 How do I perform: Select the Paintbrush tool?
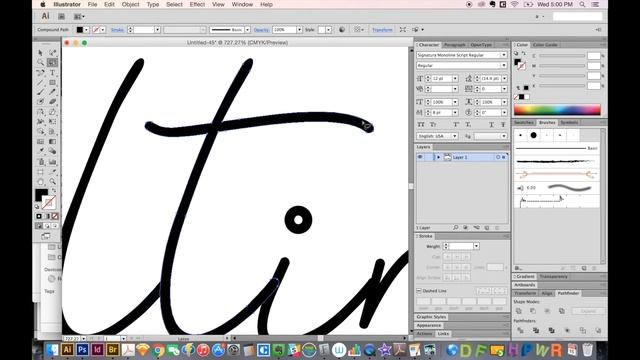(40, 92)
